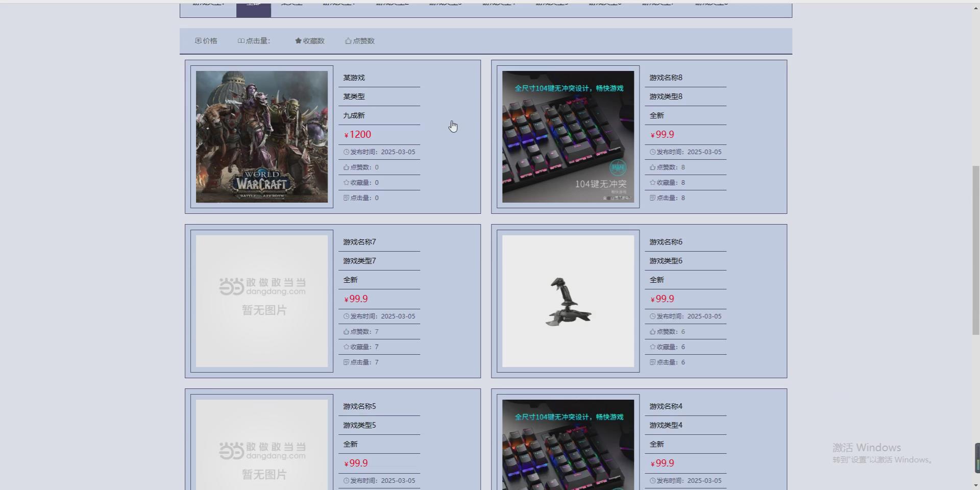Click the 游戏名称5 title
This screenshot has width=980, height=490.
click(359, 406)
